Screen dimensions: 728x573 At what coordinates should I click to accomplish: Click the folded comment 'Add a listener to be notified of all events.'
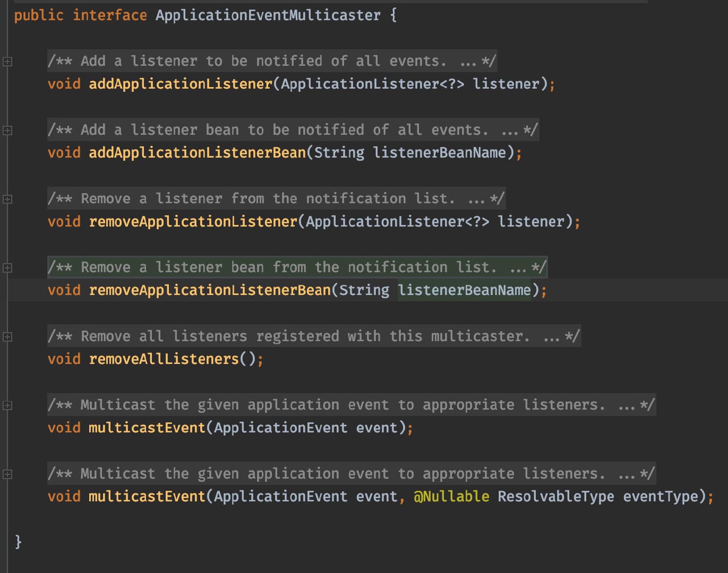[272, 61]
